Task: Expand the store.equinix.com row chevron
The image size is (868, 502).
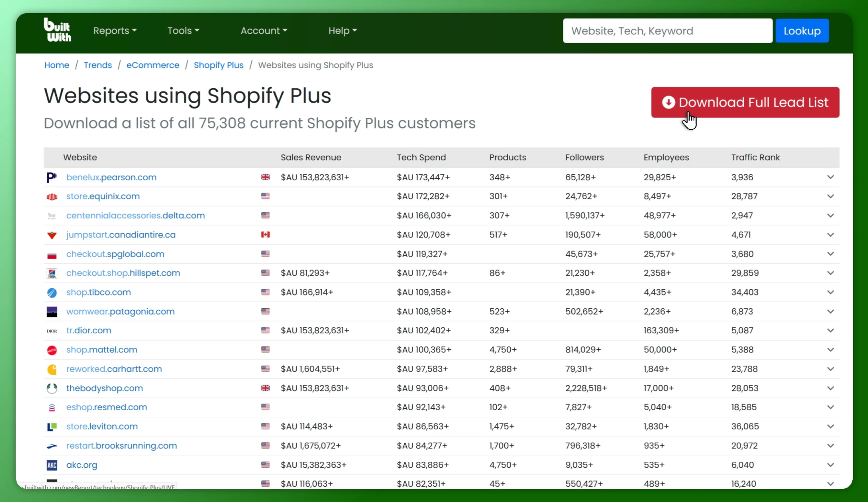Action: pyautogui.click(x=830, y=196)
